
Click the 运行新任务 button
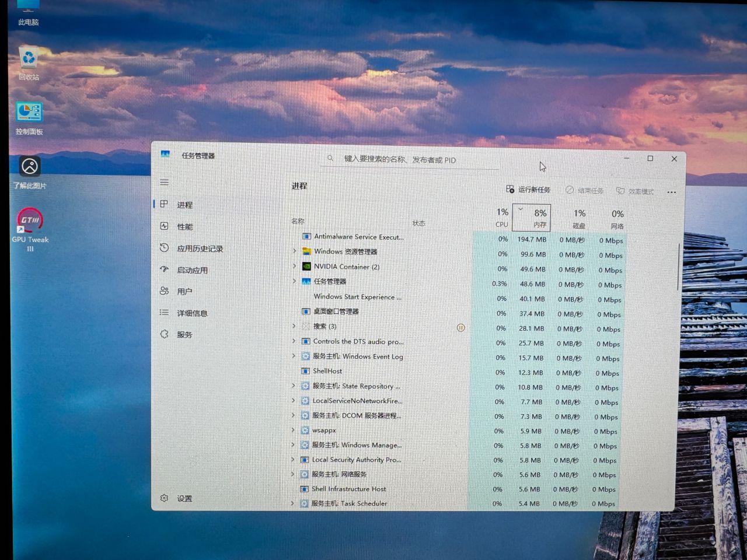click(x=528, y=190)
